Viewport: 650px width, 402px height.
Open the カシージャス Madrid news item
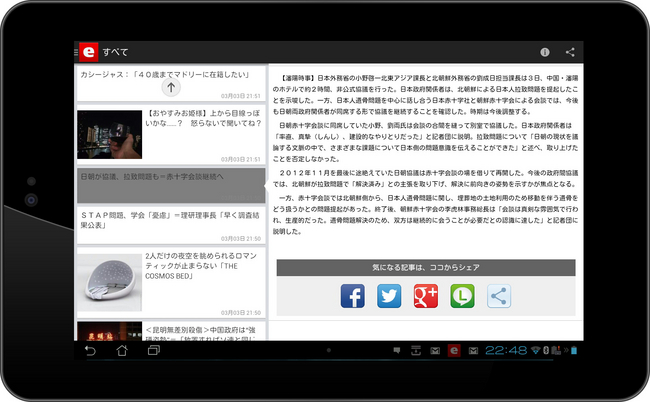[170, 76]
